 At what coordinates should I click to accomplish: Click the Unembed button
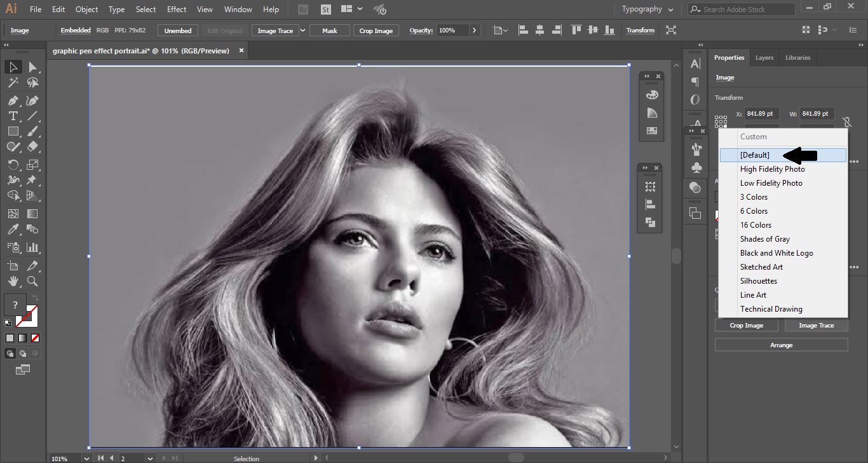pyautogui.click(x=178, y=31)
